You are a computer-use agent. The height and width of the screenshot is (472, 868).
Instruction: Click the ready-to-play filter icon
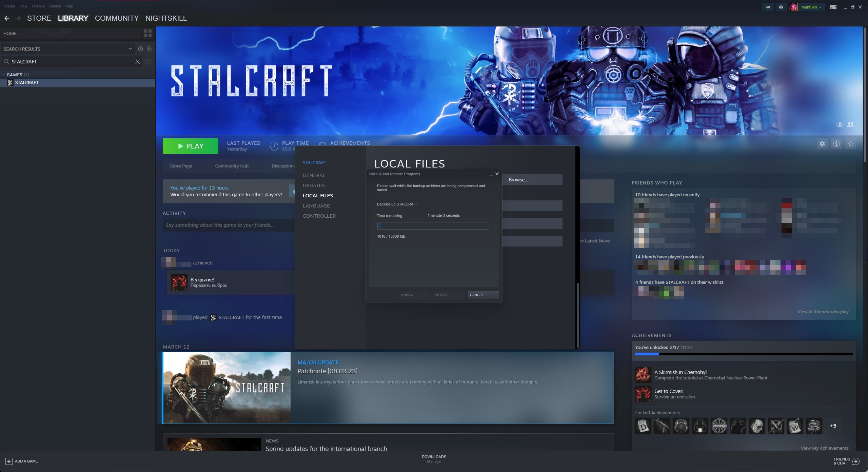coord(149,49)
